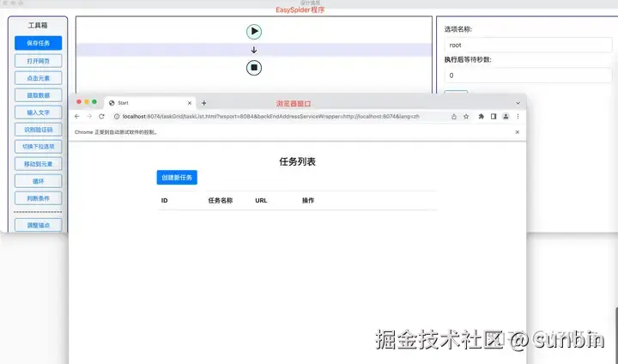View site information icon beside localhost URL
This screenshot has height=364, width=618.
117,117
